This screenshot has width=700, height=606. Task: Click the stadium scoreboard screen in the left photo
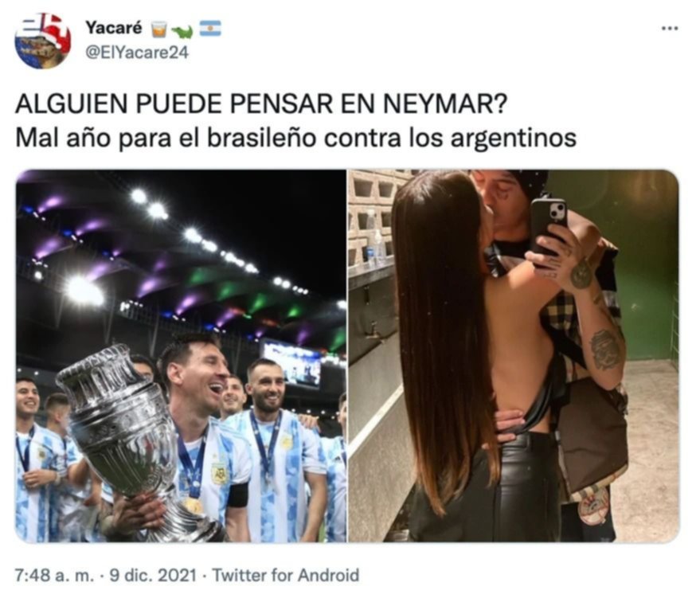coord(292,363)
